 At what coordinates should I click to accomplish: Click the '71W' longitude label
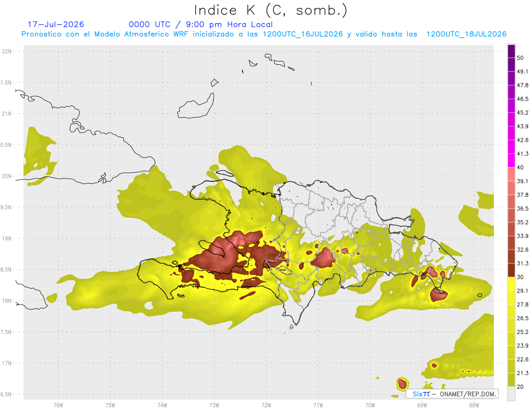[x=318, y=405]
